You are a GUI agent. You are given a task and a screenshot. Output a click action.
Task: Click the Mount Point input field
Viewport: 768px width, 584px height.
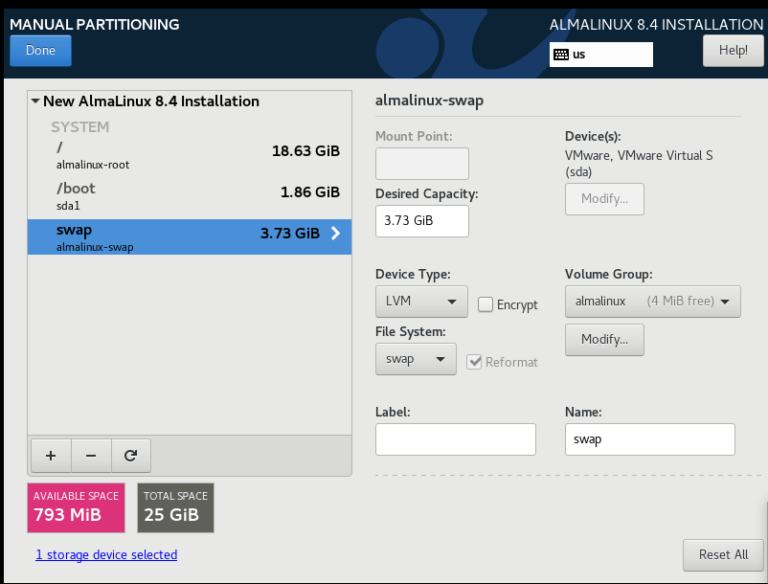point(422,164)
